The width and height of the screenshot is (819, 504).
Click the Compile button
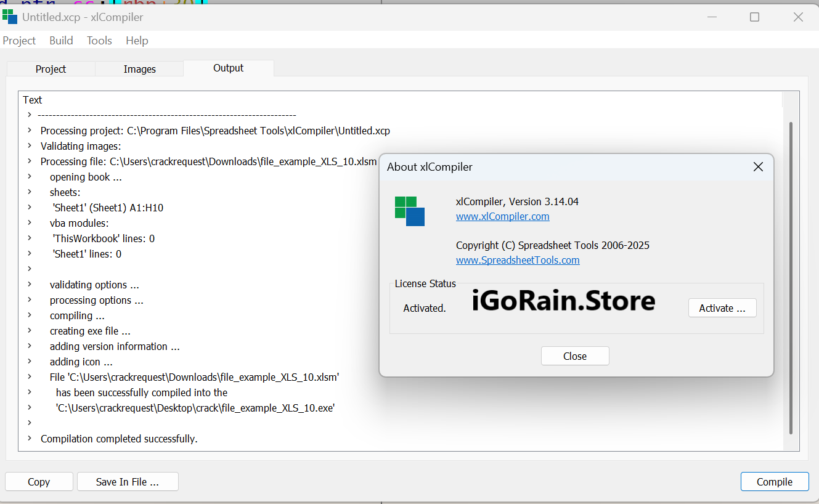pos(775,482)
